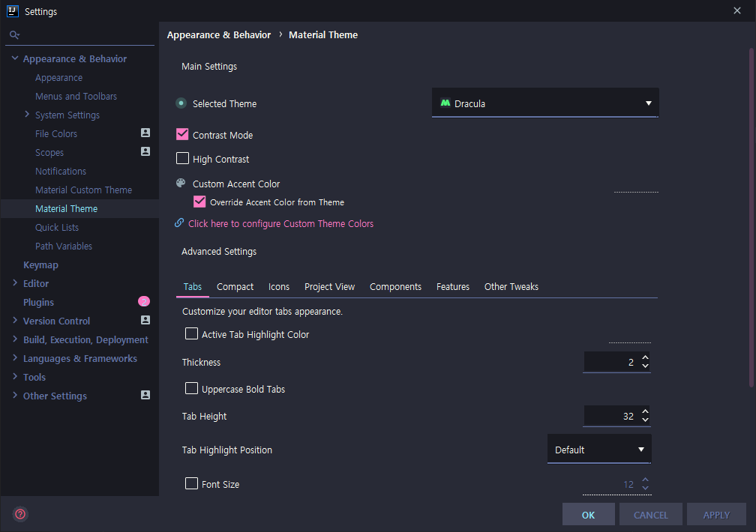Screen dimensions: 756x532
Task: Click the Custom Accent Color swatch field
Action: 636,185
